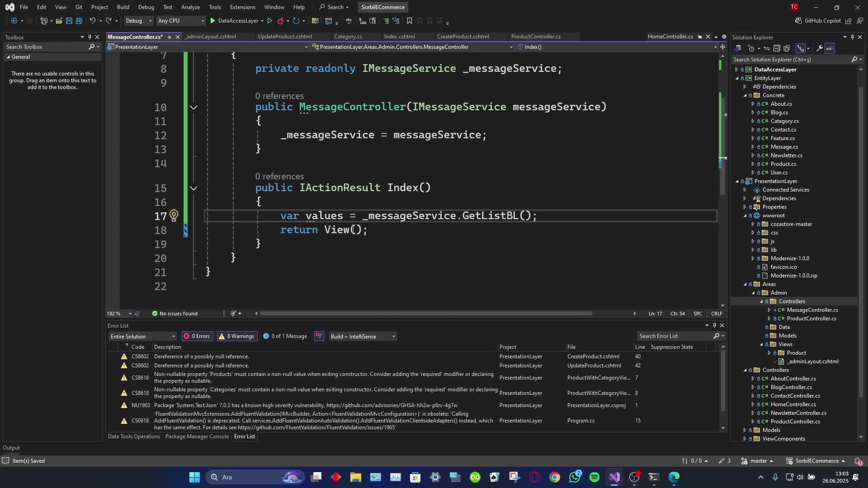Click the bookmark toolbar icon
Image resolution: width=868 pixels, height=488 pixels.
(409, 21)
